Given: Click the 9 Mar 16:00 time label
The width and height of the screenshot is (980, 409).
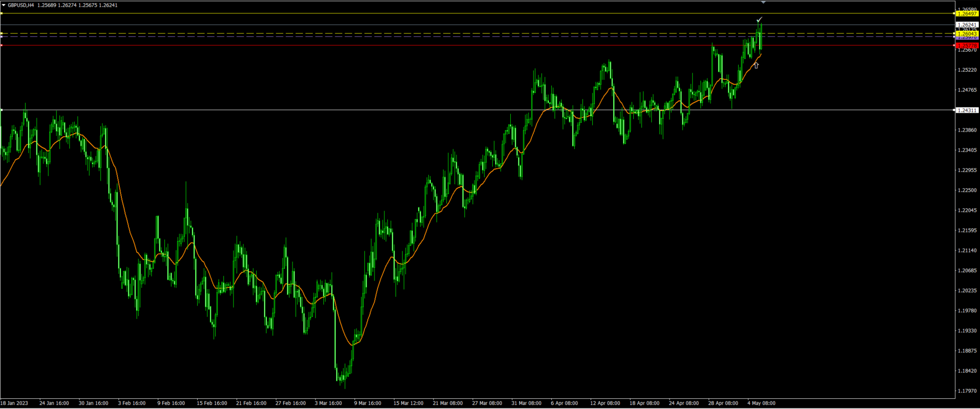Looking at the screenshot, I should (367, 403).
